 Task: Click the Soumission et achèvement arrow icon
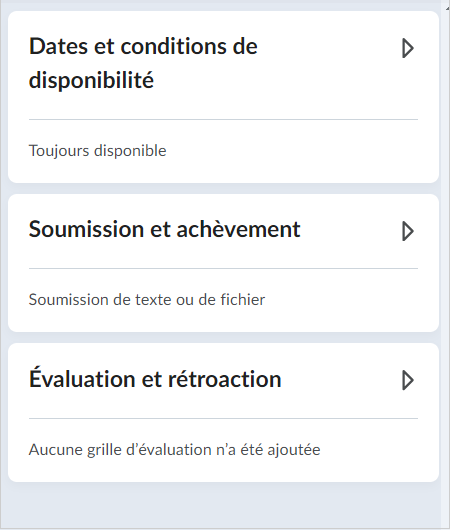pos(408,231)
